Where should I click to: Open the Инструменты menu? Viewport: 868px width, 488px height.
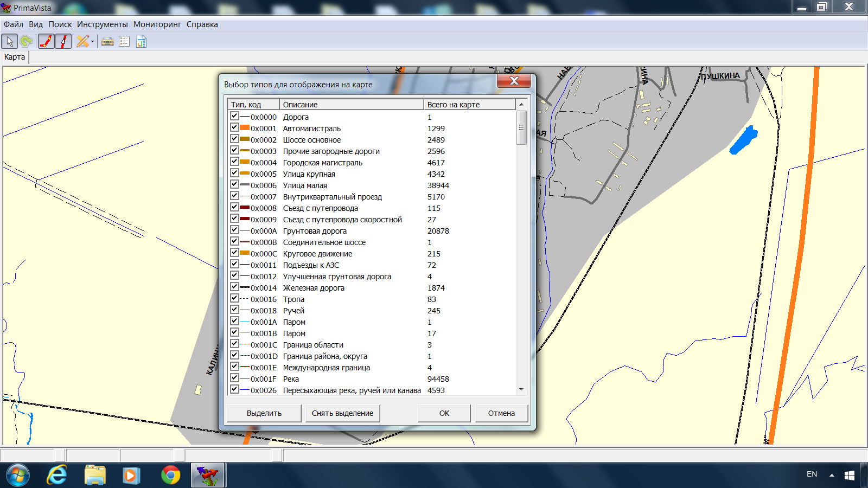coord(102,24)
